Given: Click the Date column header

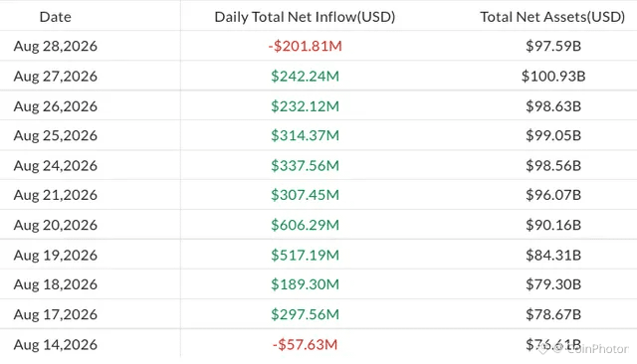Looking at the screenshot, I should (x=56, y=17).
